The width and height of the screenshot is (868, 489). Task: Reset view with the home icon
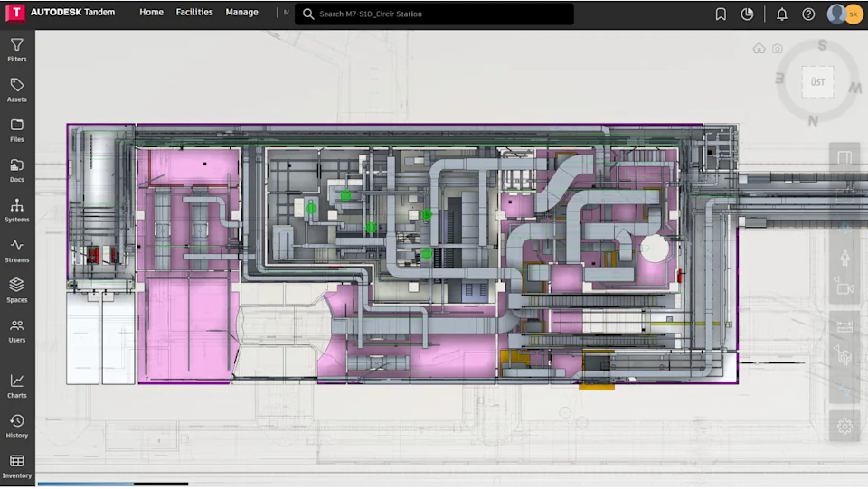tap(759, 49)
